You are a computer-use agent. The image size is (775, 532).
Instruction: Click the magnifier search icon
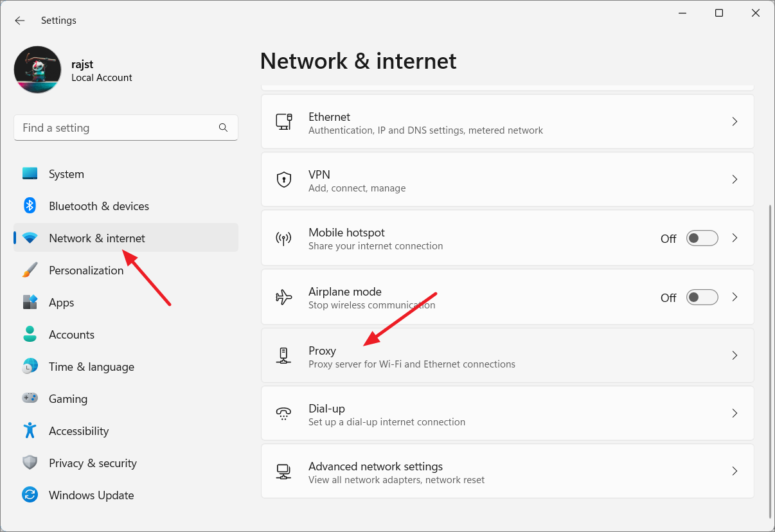pos(223,128)
